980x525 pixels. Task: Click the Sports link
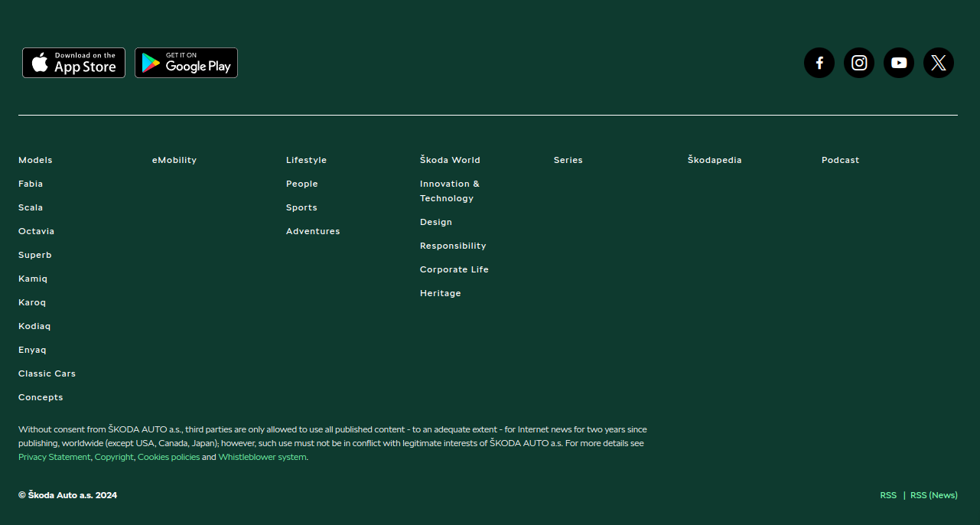coord(301,207)
